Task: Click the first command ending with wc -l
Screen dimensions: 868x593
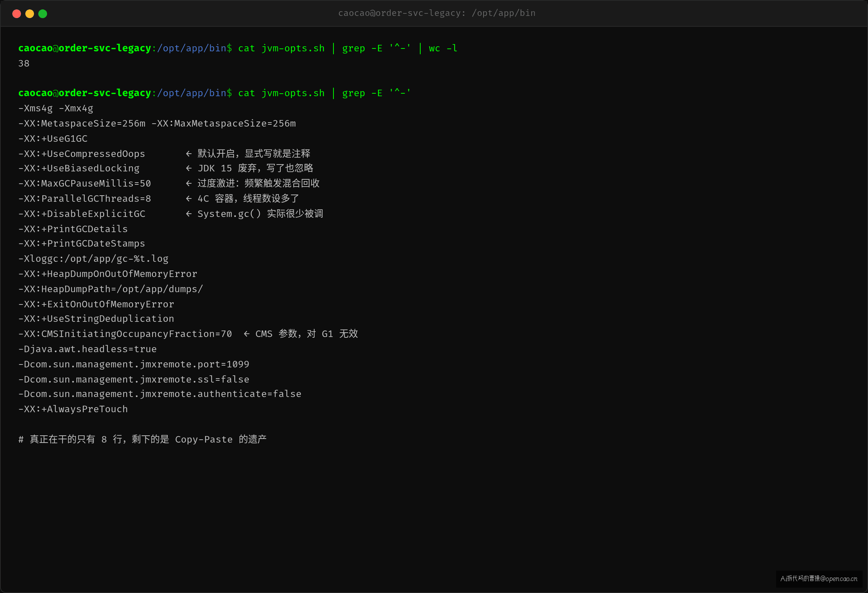Action: click(348, 48)
